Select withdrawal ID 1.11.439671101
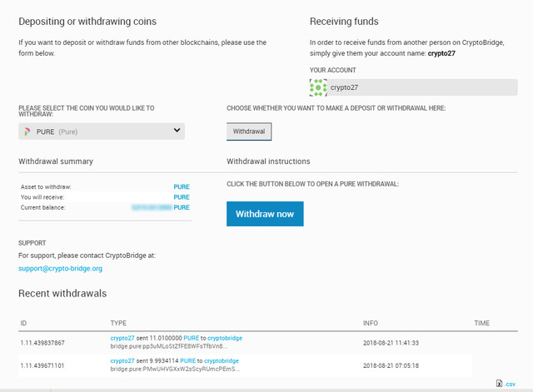 click(x=42, y=365)
